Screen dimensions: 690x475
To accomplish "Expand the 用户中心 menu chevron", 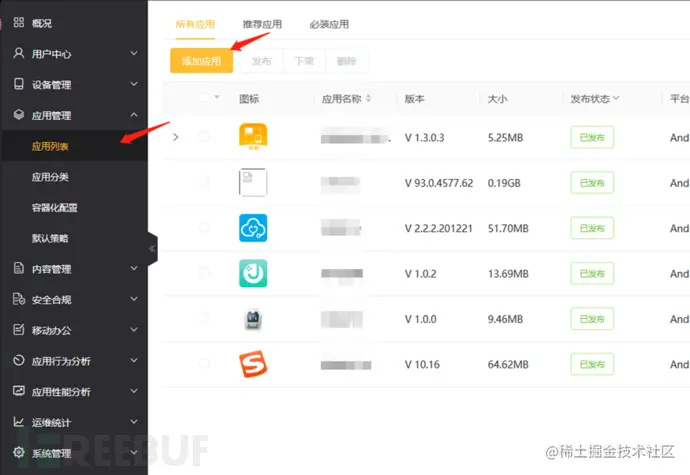I will pos(134,53).
